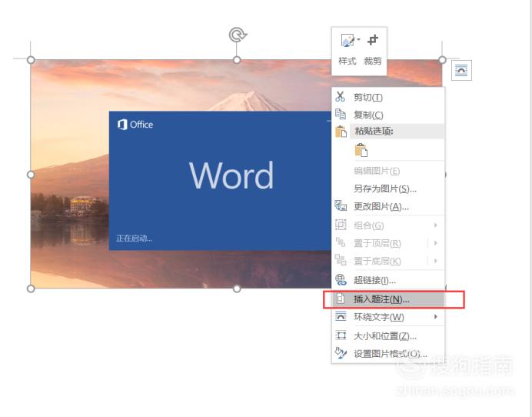This screenshot has height=417, width=532.
Task: Choose Cut (剪切) from the context menu
Action: [x=387, y=97]
